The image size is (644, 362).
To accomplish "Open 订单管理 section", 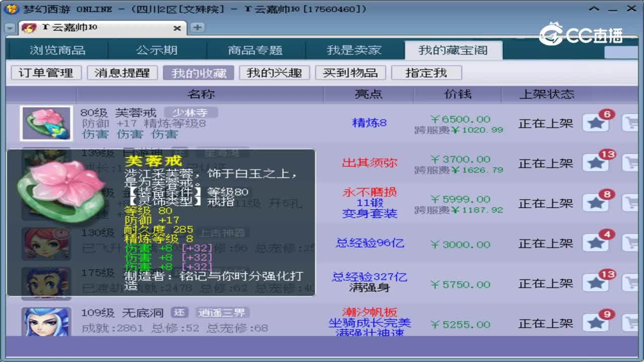I will pos(46,73).
